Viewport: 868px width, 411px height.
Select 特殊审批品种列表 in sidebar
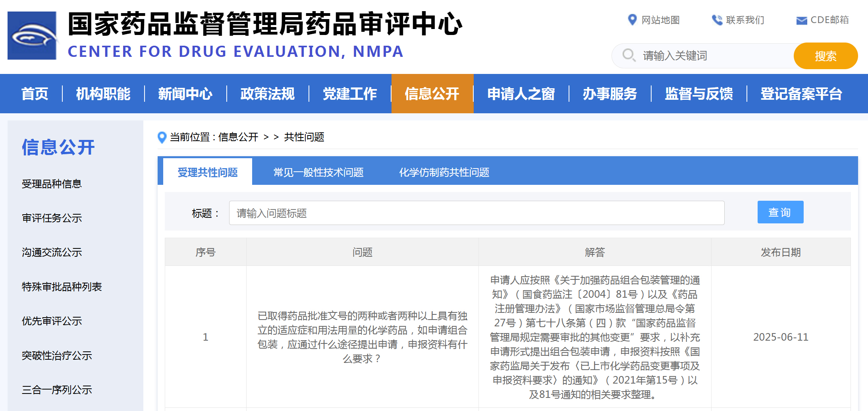(62, 287)
